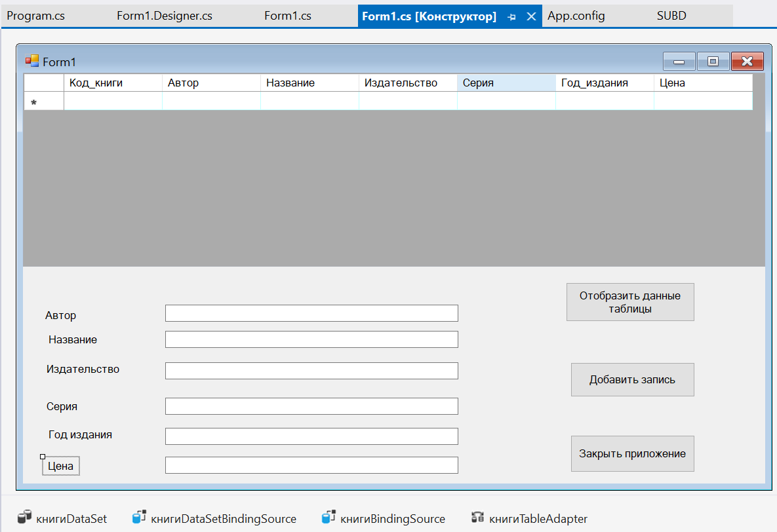Click the Автор text input field
The image size is (777, 532).
pyautogui.click(x=311, y=313)
